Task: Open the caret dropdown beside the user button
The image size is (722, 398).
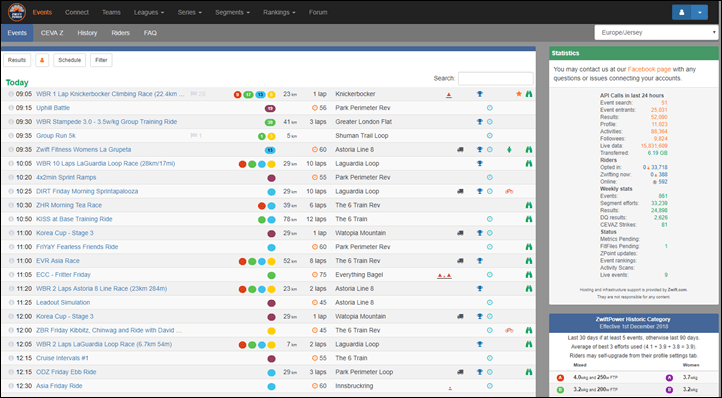Action: point(699,12)
